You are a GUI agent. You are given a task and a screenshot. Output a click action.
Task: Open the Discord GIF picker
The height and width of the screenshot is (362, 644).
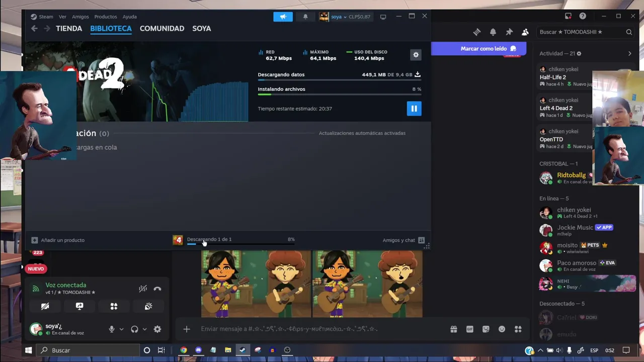pos(470,329)
